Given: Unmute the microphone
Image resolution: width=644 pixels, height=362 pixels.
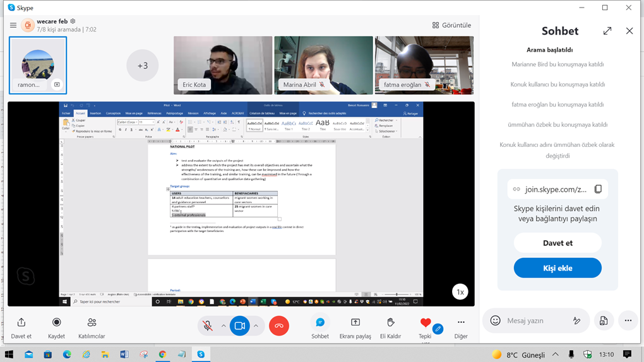Looking at the screenshot, I should [207, 325].
